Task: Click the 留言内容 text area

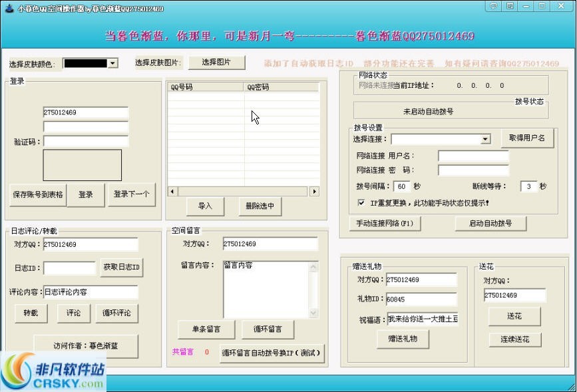Action: pyautogui.click(x=266, y=290)
